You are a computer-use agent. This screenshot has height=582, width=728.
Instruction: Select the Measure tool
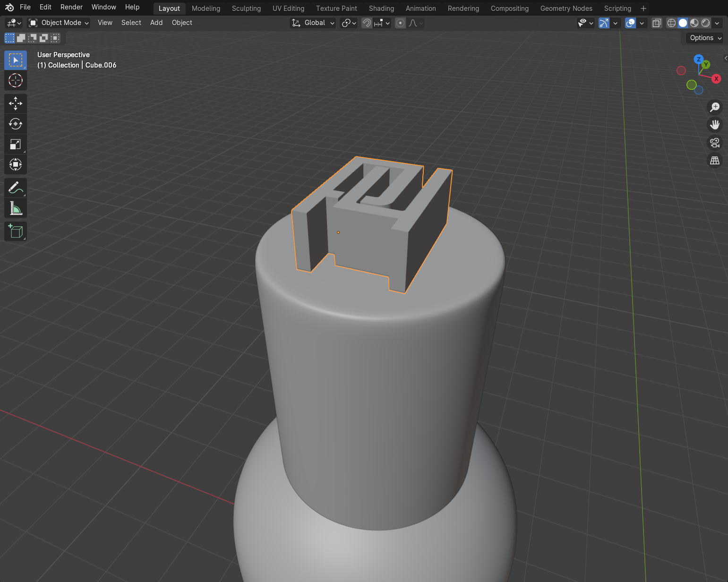16,208
